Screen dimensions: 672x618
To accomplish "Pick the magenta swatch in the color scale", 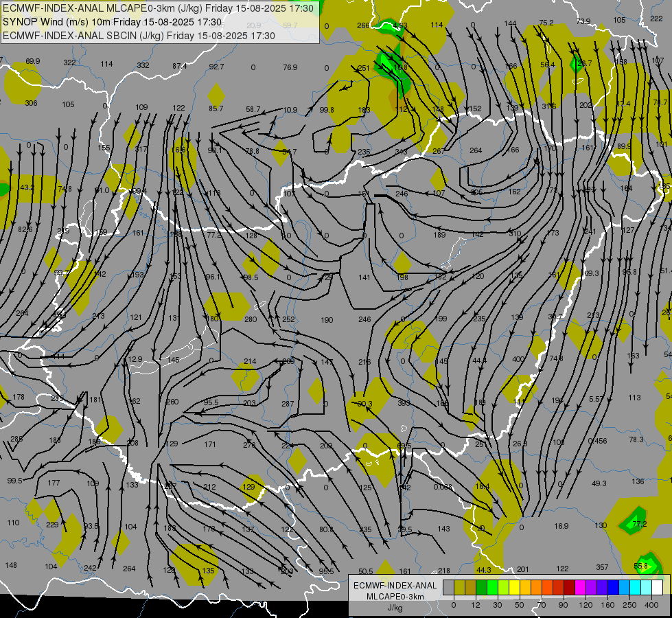I will [580, 588].
